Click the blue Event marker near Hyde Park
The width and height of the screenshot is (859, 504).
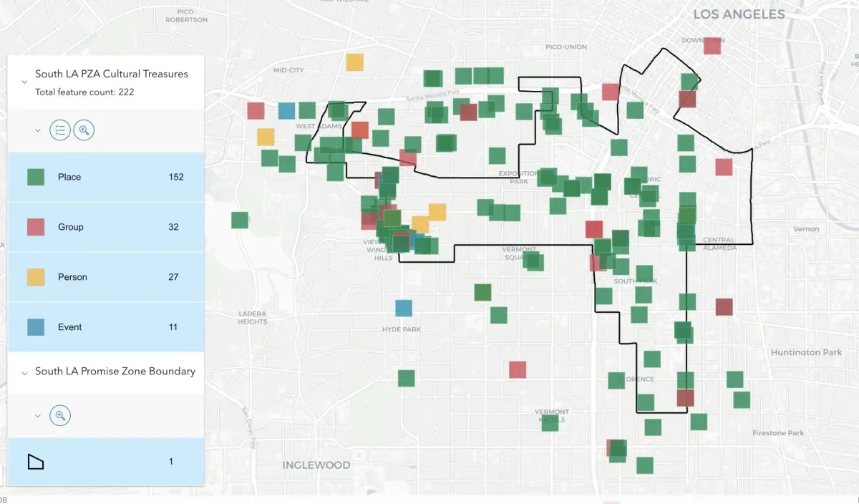[403, 308]
